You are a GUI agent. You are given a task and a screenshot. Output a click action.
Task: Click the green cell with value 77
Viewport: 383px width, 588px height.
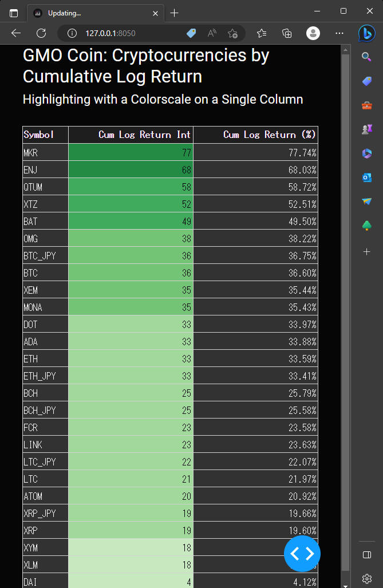click(x=131, y=152)
